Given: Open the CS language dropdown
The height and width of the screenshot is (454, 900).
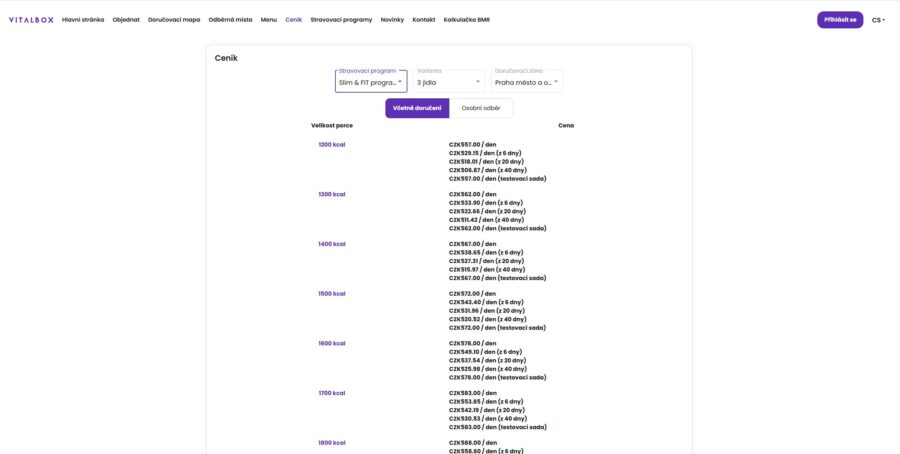Looking at the screenshot, I should point(878,20).
